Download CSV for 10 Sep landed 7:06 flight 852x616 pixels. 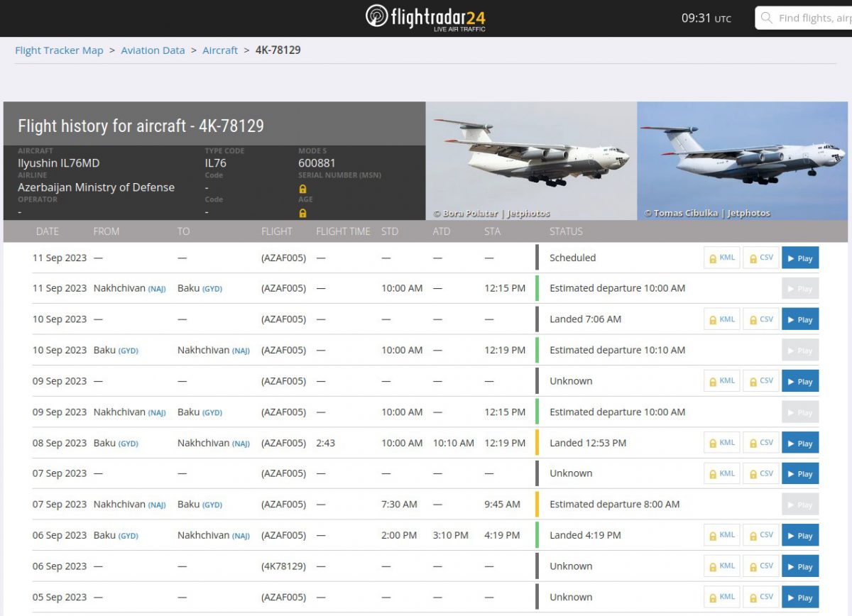760,319
